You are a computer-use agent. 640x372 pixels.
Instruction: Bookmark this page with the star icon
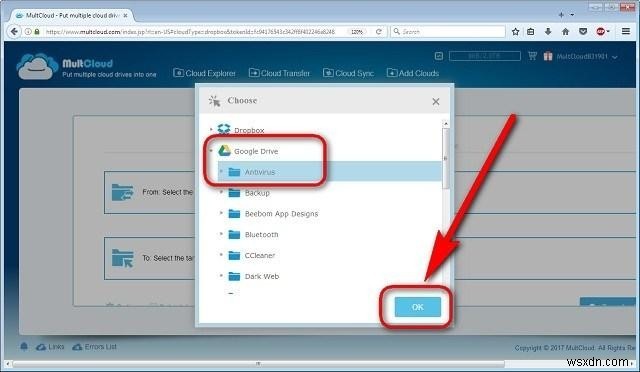(x=516, y=31)
